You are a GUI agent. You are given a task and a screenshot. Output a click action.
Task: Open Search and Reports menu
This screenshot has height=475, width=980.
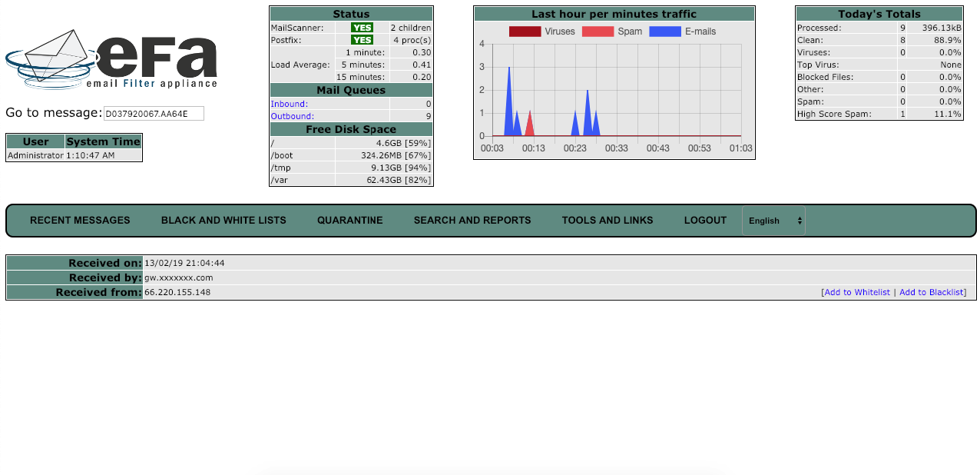(x=472, y=221)
